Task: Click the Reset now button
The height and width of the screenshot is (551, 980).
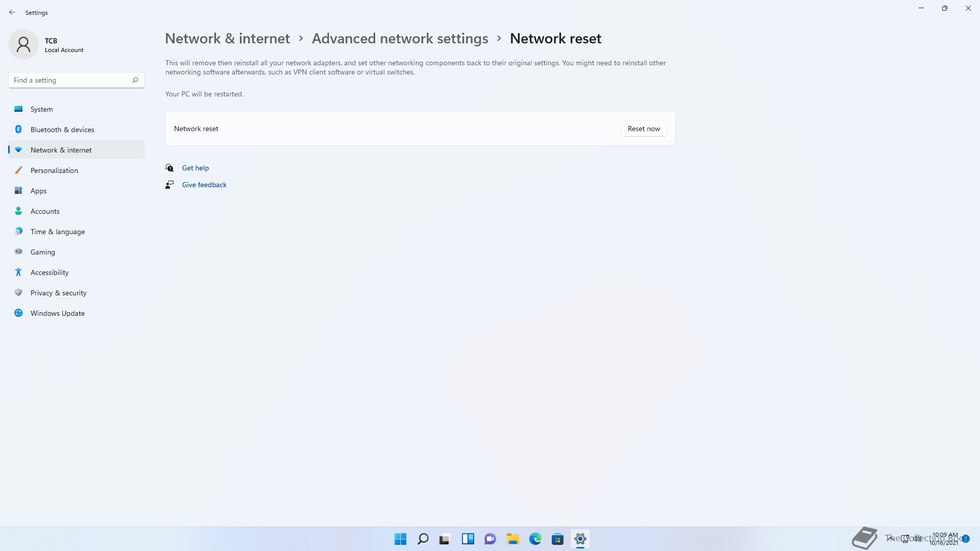Action: tap(644, 129)
